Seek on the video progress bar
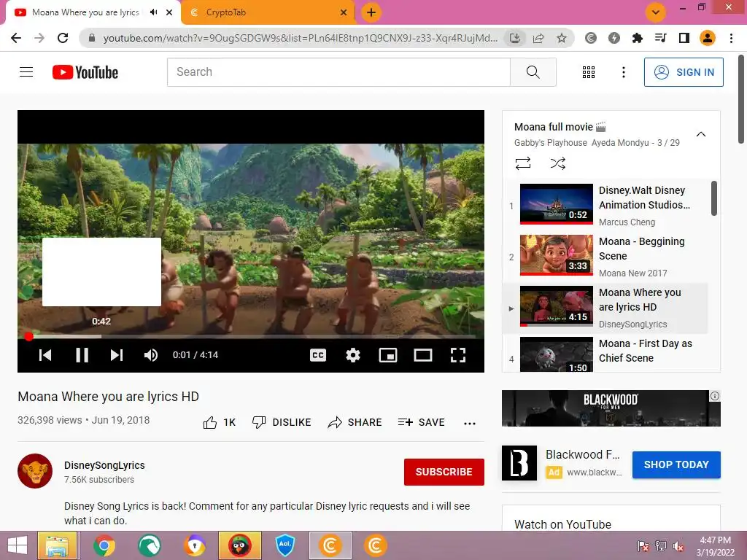The width and height of the screenshot is (747, 560). click(x=251, y=336)
